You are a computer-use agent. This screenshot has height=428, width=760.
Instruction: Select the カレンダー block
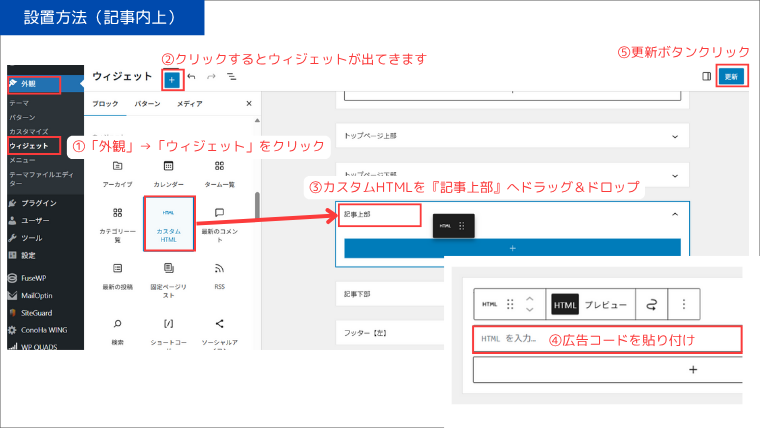tap(168, 174)
